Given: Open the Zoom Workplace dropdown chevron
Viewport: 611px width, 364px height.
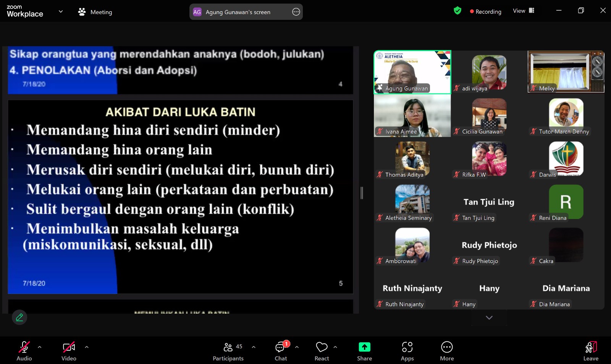Looking at the screenshot, I should click(x=61, y=11).
